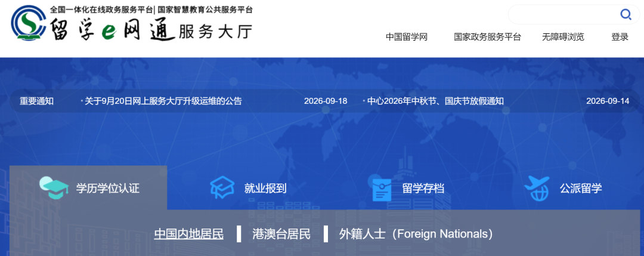Click the date 2026-09-14

click(608, 101)
